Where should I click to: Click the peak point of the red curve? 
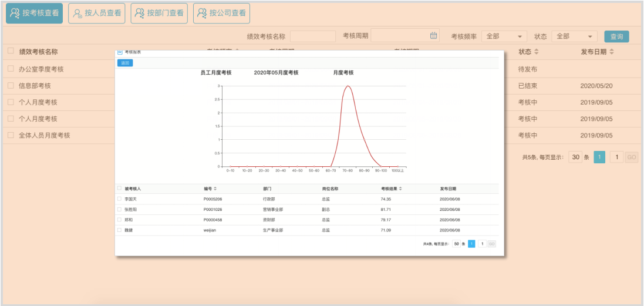point(348,86)
